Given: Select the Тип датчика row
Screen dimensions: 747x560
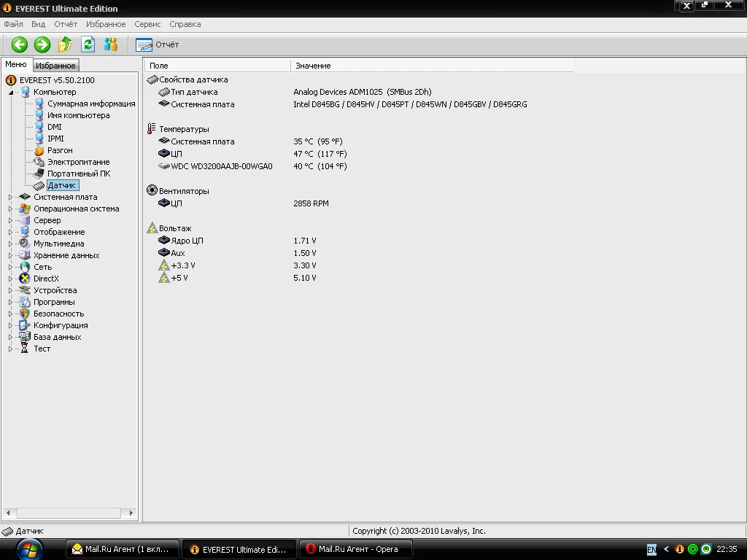Looking at the screenshot, I should 360,92.
